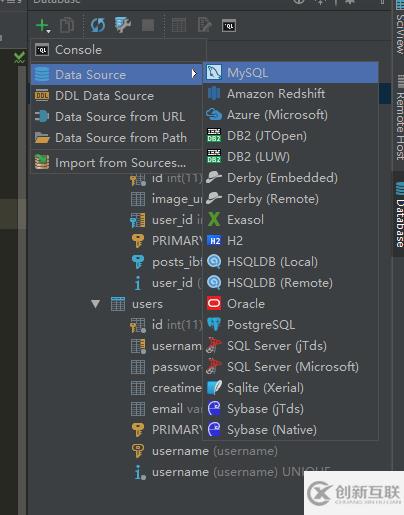Click the PostgreSQL elephant icon
The width and height of the screenshot is (404, 515).
[214, 324]
